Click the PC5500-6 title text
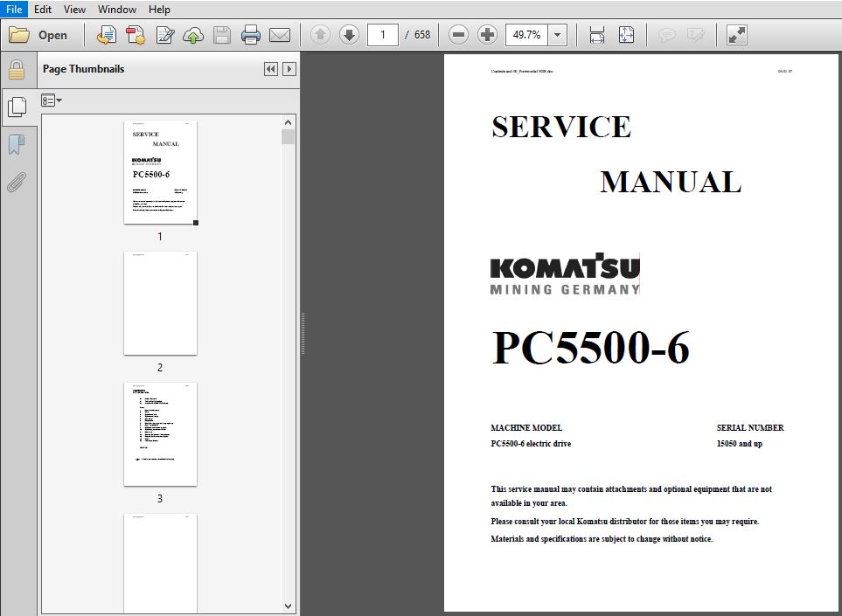 click(x=590, y=349)
